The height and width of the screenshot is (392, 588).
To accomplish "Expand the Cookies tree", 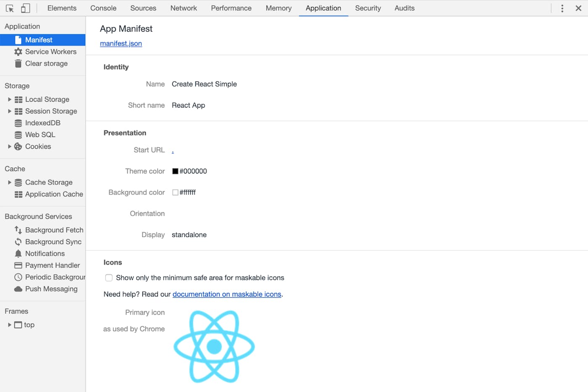I will tap(10, 147).
